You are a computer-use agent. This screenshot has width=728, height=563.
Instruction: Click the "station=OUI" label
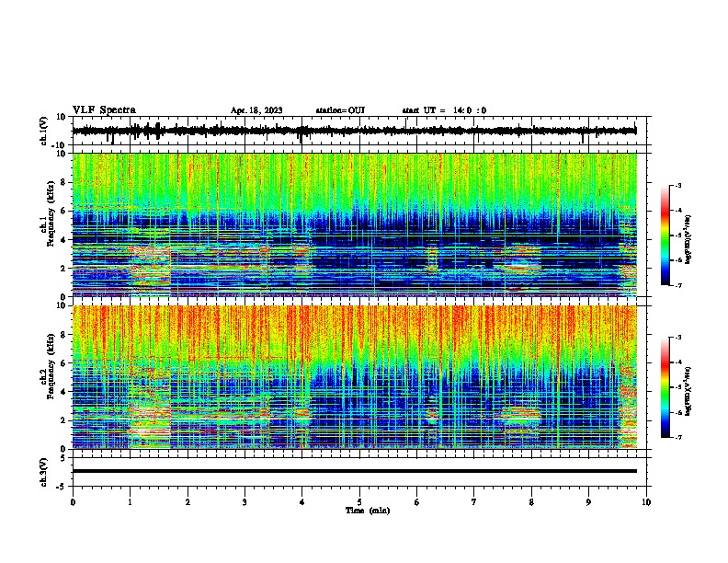tap(340, 110)
